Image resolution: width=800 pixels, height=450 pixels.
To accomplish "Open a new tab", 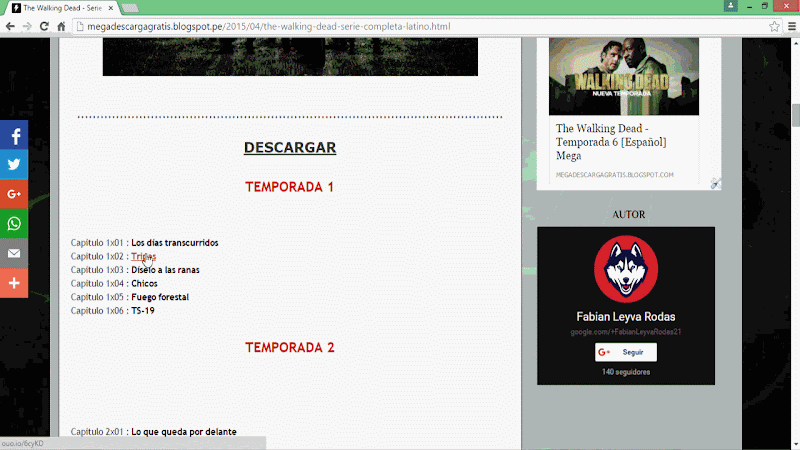I will [130, 8].
